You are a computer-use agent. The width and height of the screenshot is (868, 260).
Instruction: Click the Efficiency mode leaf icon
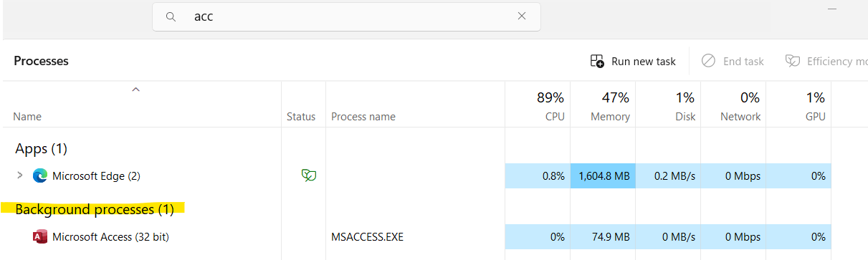click(x=792, y=61)
